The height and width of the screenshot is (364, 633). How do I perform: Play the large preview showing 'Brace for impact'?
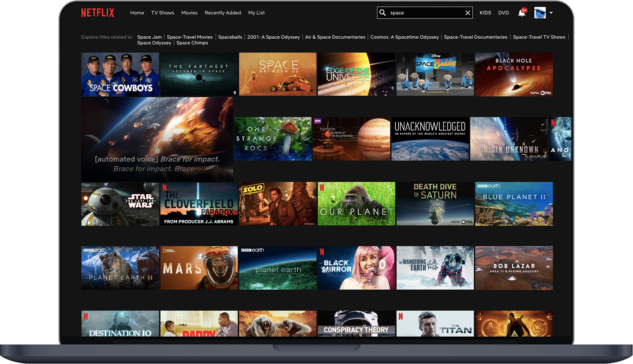pos(156,139)
